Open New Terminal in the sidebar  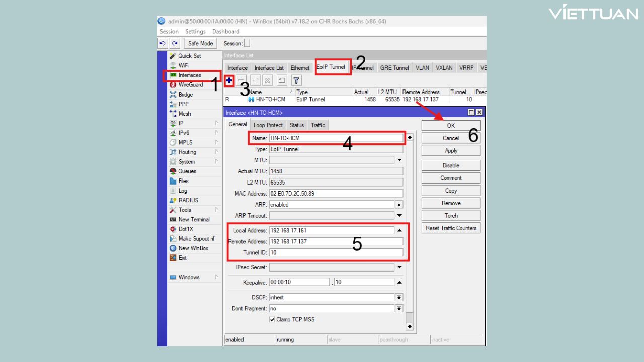click(x=194, y=220)
